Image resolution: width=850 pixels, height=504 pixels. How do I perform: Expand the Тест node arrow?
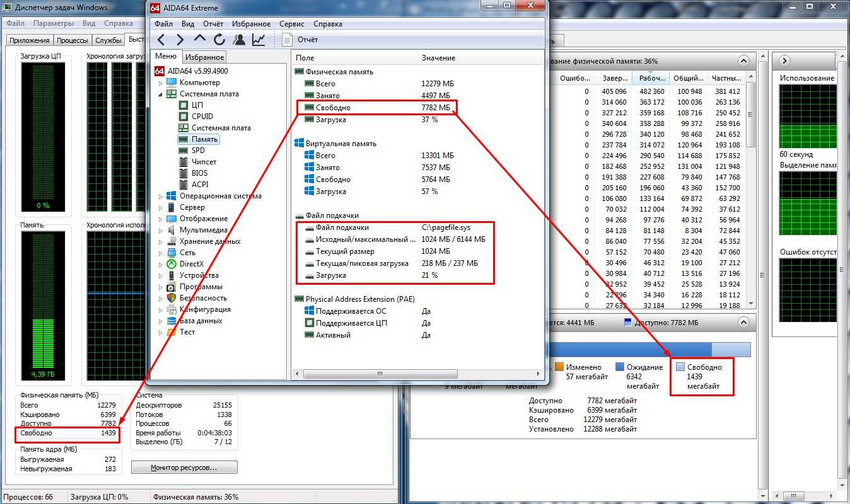[x=160, y=332]
